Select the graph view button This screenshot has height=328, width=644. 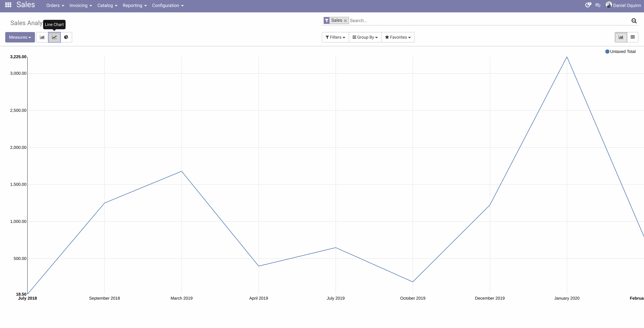(x=621, y=37)
